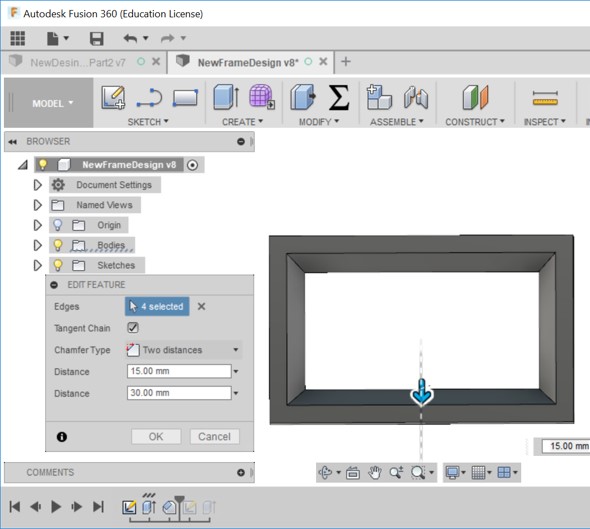Screen dimensions: 590x529
Task: Select the Pan hand tool
Action: (x=375, y=472)
